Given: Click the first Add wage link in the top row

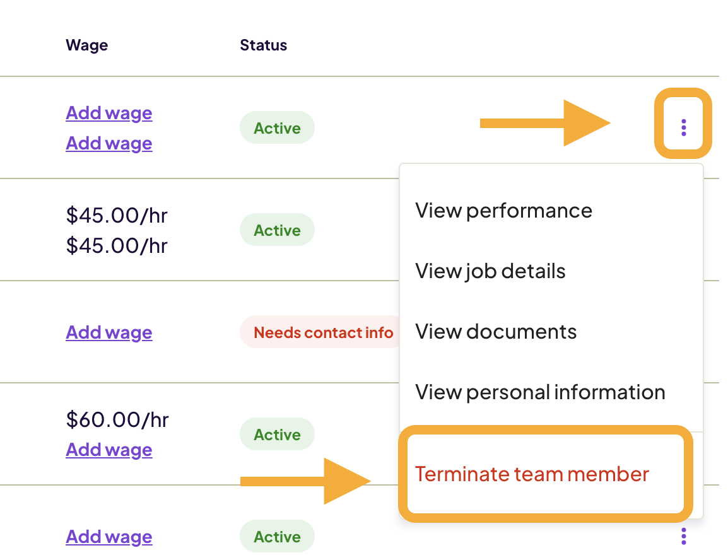Looking at the screenshot, I should coord(109,112).
